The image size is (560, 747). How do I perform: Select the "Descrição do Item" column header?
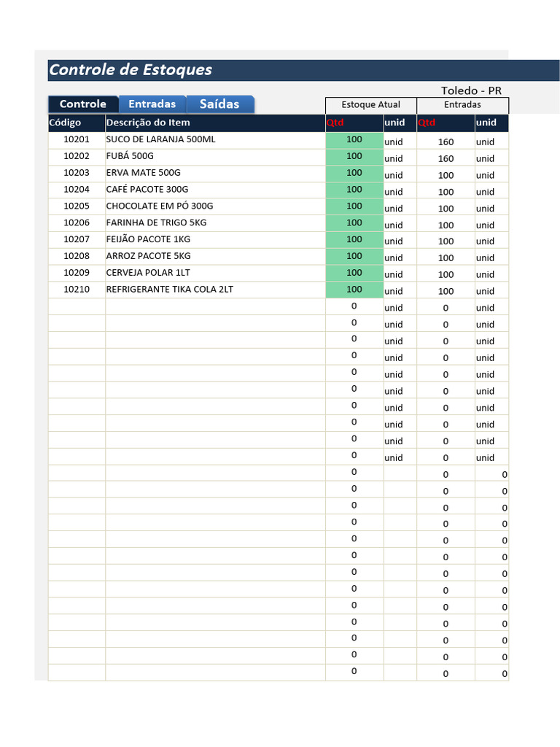[x=148, y=123]
